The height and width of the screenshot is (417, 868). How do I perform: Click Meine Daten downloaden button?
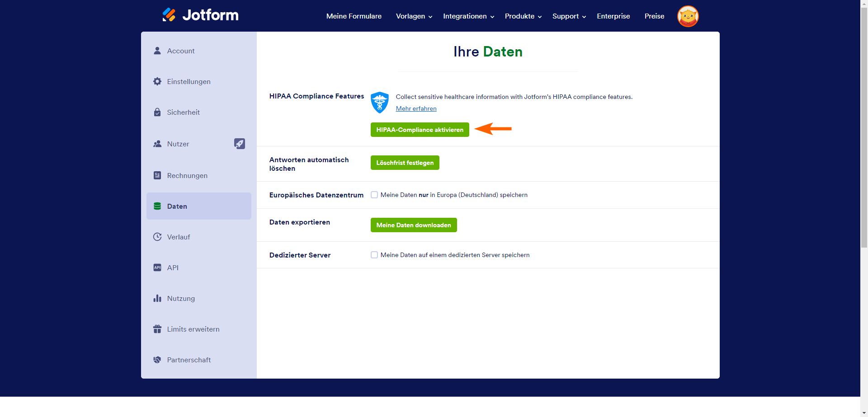[x=414, y=225]
